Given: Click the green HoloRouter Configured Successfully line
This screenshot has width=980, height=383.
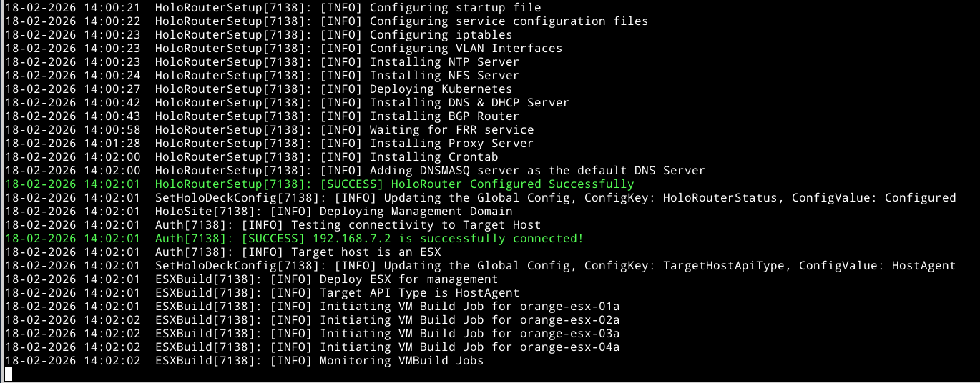Looking at the screenshot, I should point(501,184).
